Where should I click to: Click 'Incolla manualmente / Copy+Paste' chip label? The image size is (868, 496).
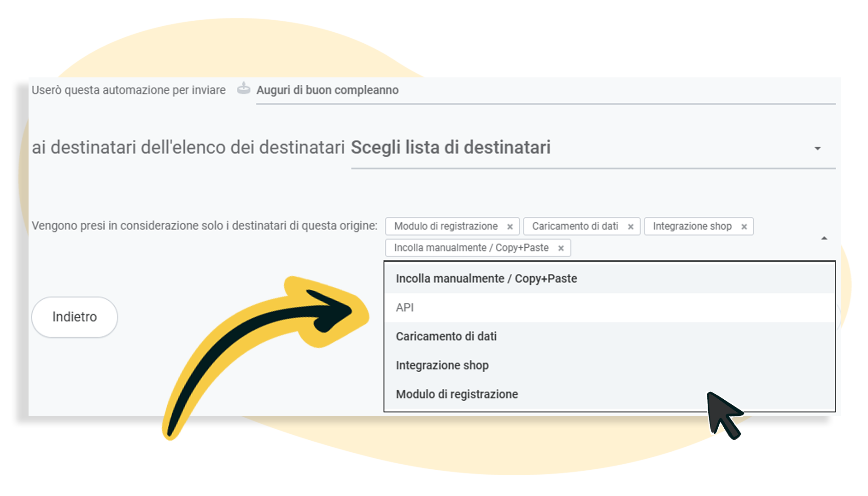(x=471, y=248)
